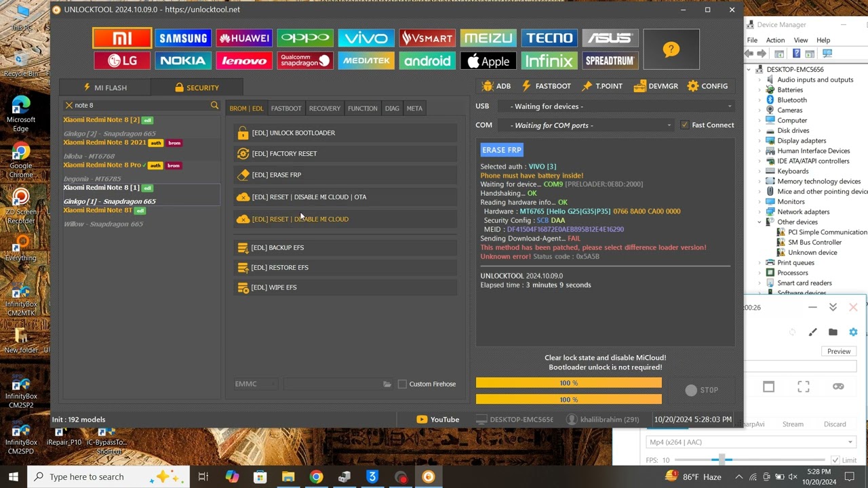Open the FASTBOOT sub-tab
This screenshot has height=488, width=868.
(x=286, y=108)
